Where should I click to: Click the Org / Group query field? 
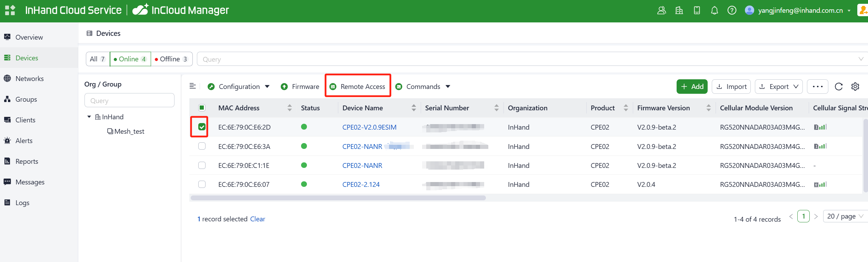pos(129,101)
